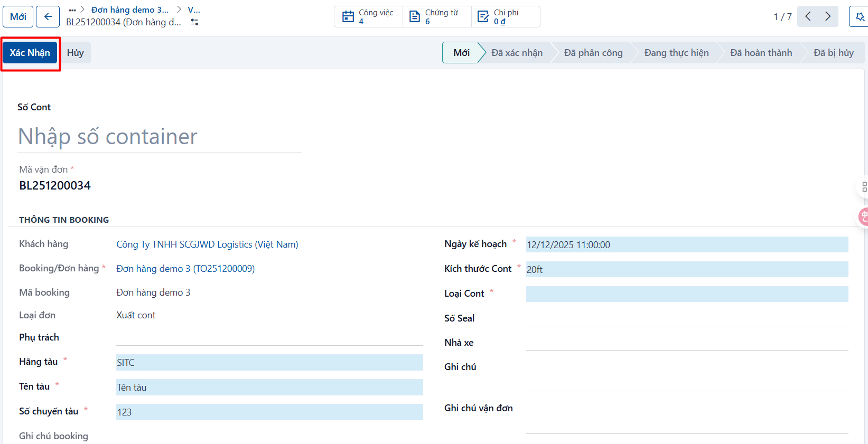868x444 pixels.
Task: Open Đơn hàng demo 3 (TO251200009) booking link
Action: [x=185, y=269]
